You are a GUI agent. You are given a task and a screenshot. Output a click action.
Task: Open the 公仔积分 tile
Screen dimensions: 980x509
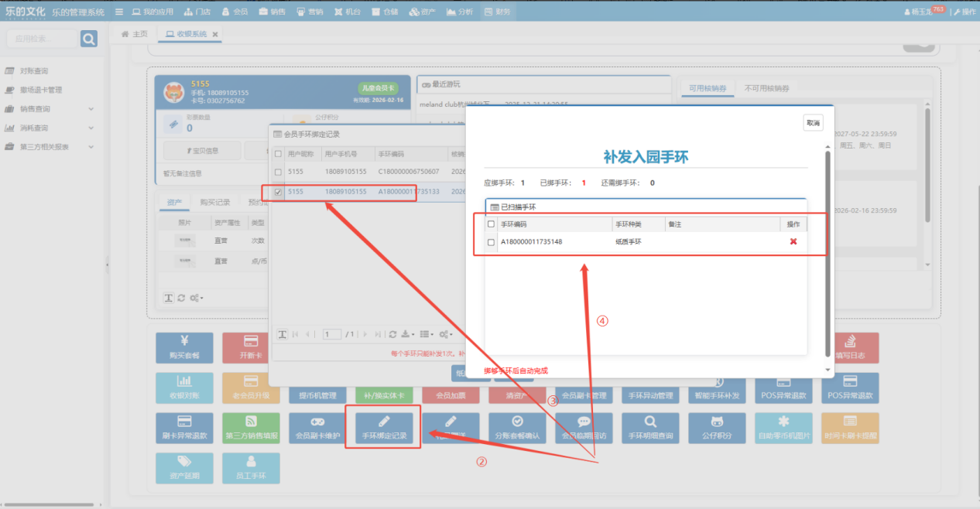717,428
